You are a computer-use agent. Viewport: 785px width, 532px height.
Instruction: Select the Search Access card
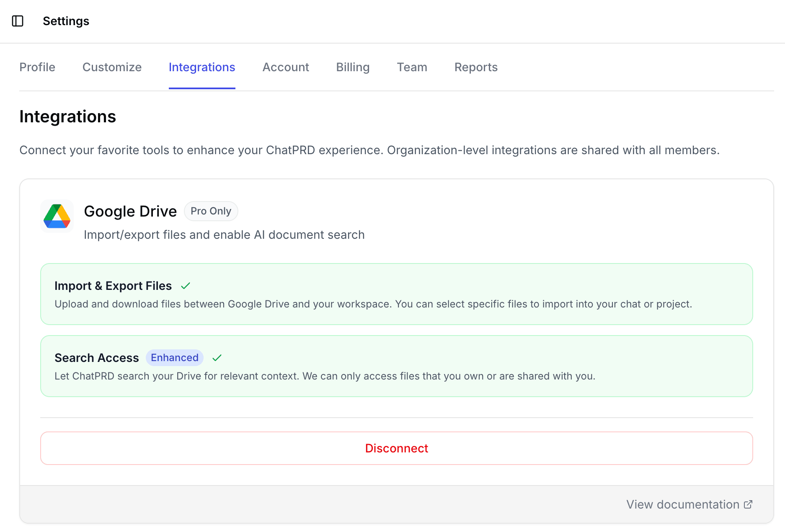(x=397, y=366)
